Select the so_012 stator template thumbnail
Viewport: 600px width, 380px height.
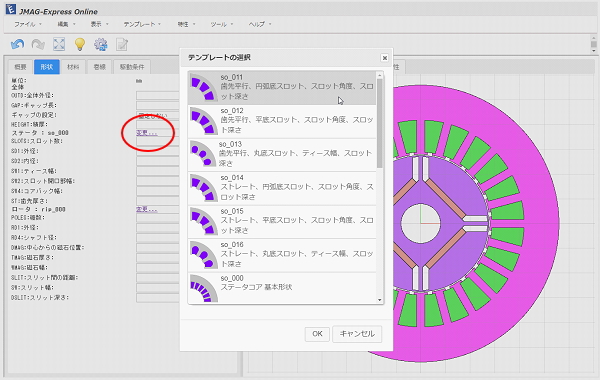[204, 121]
